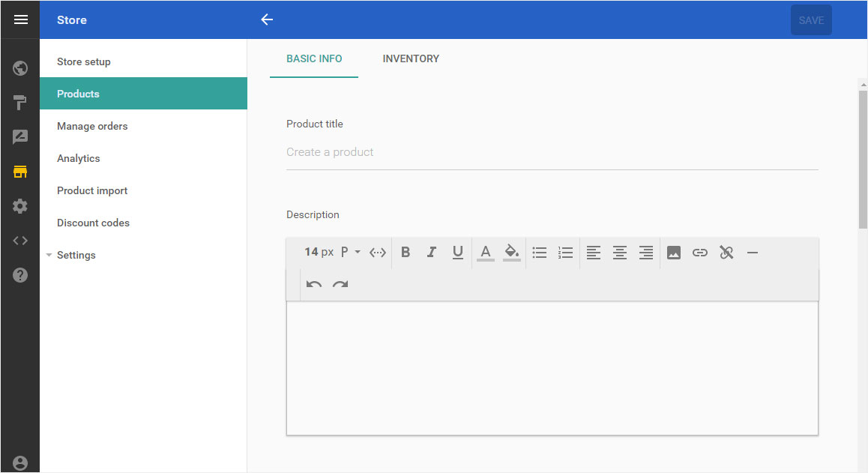
Task: Expand the Settings submenu arrow
Action: click(x=49, y=256)
